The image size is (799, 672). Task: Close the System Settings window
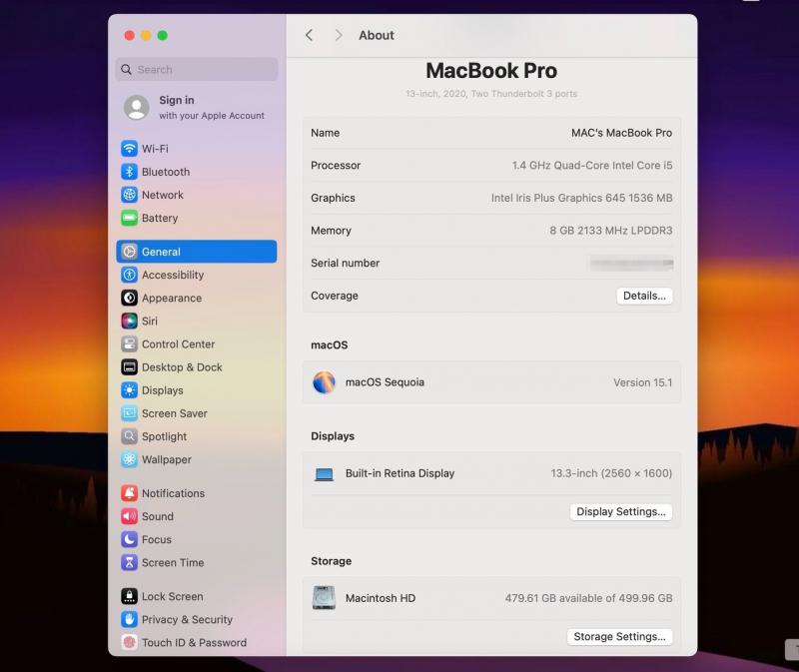point(130,35)
